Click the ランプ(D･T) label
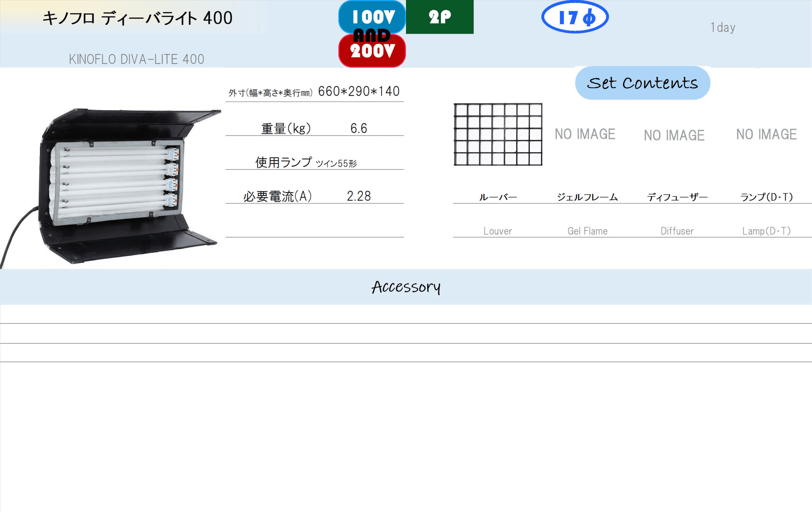Viewport: 812px width, 512px height. (766, 197)
